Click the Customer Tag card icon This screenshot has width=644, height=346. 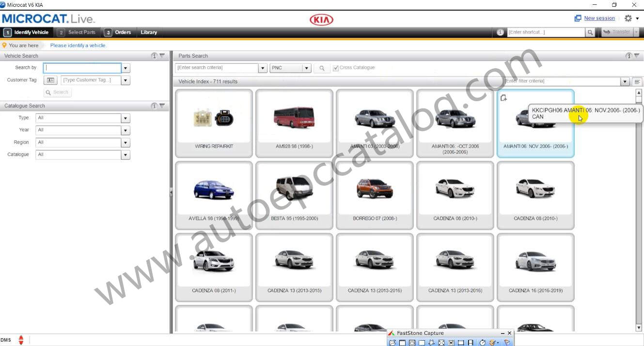pos(50,80)
